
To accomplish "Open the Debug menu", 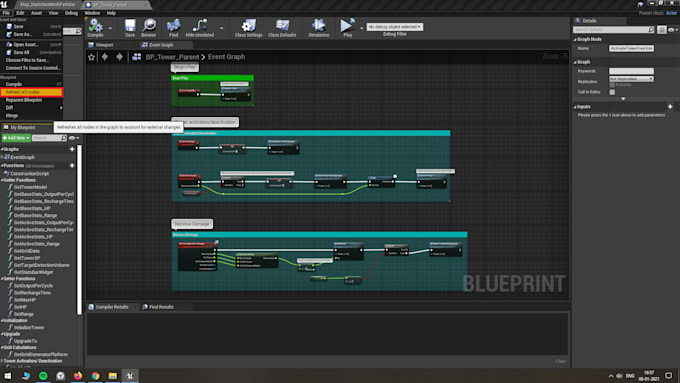I will [71, 13].
